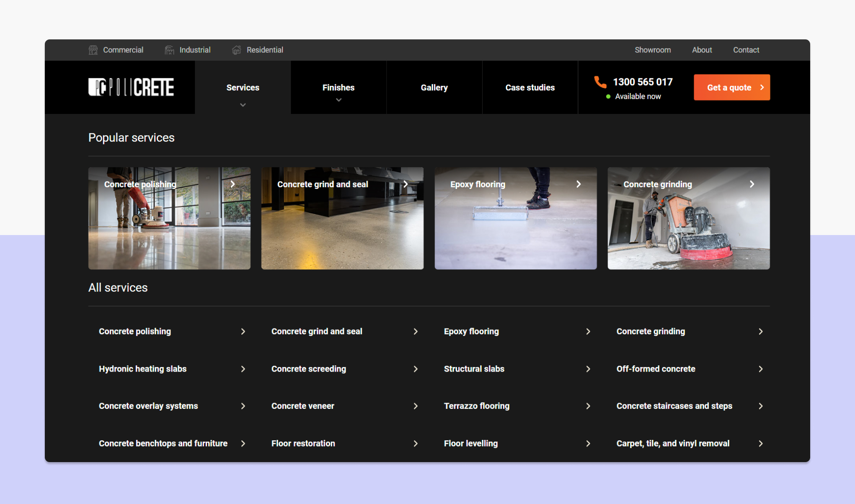This screenshot has width=855, height=504.
Task: Click the Commercial storefront icon
Action: [x=93, y=50]
